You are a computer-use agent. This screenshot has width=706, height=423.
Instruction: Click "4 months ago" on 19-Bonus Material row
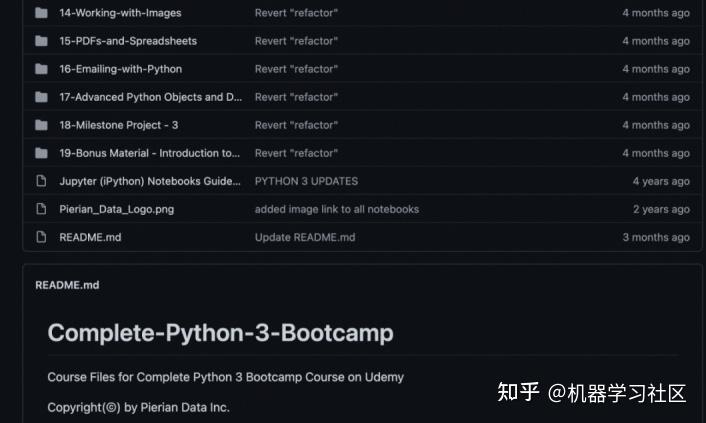656,153
